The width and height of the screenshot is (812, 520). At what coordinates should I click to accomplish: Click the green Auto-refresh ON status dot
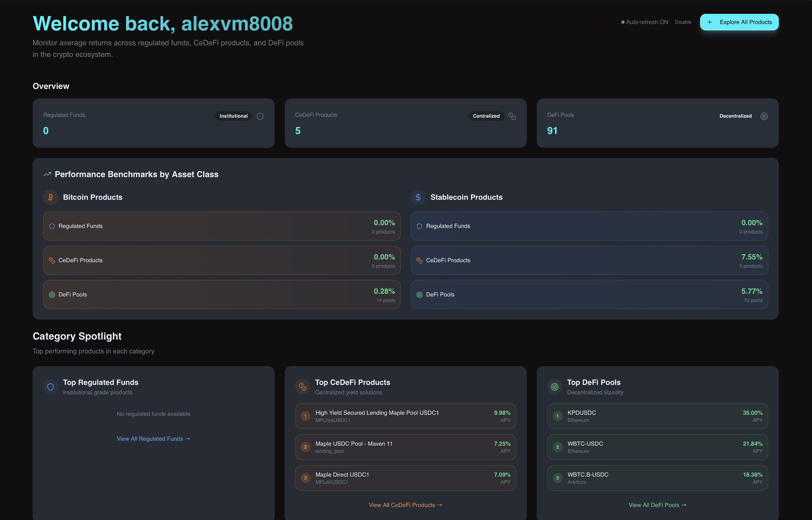(x=623, y=22)
